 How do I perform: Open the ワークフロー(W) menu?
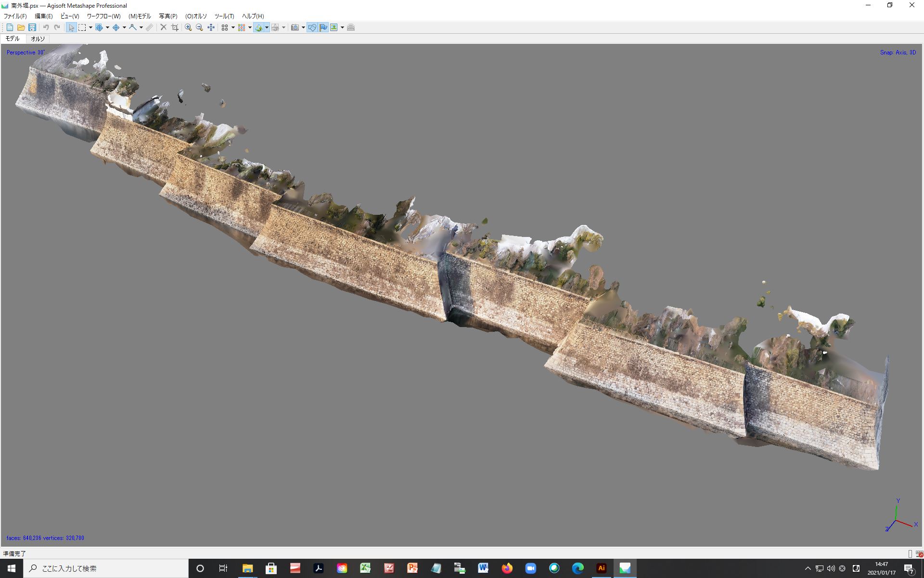(x=103, y=16)
